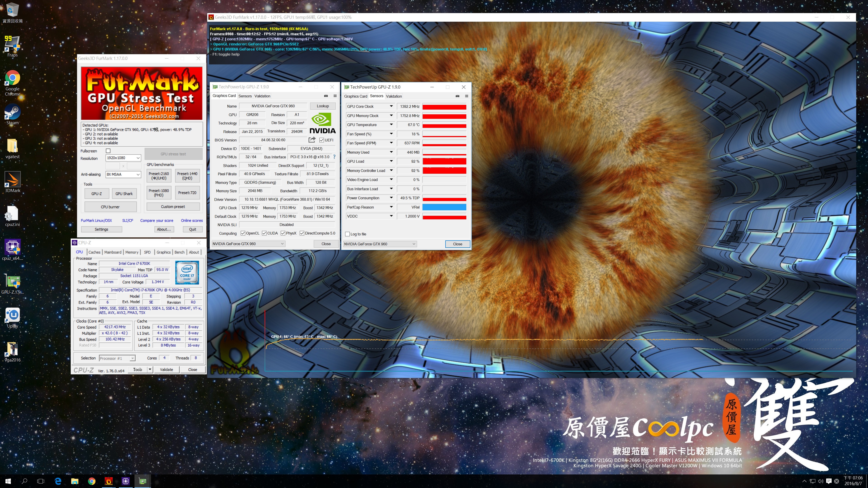Image resolution: width=868 pixels, height=488 pixels.
Task: Open Windows Start menu
Action: coord(8,481)
